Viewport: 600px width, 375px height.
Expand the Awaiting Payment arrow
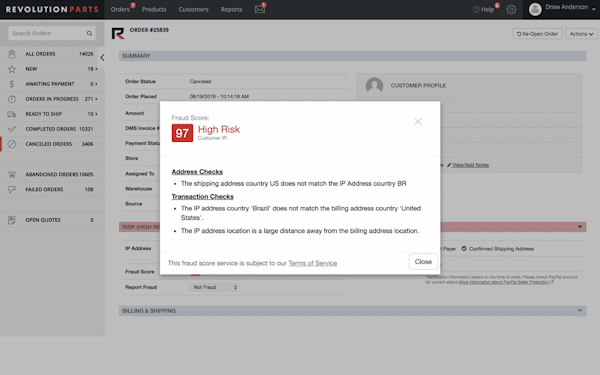pyautogui.click(x=96, y=84)
